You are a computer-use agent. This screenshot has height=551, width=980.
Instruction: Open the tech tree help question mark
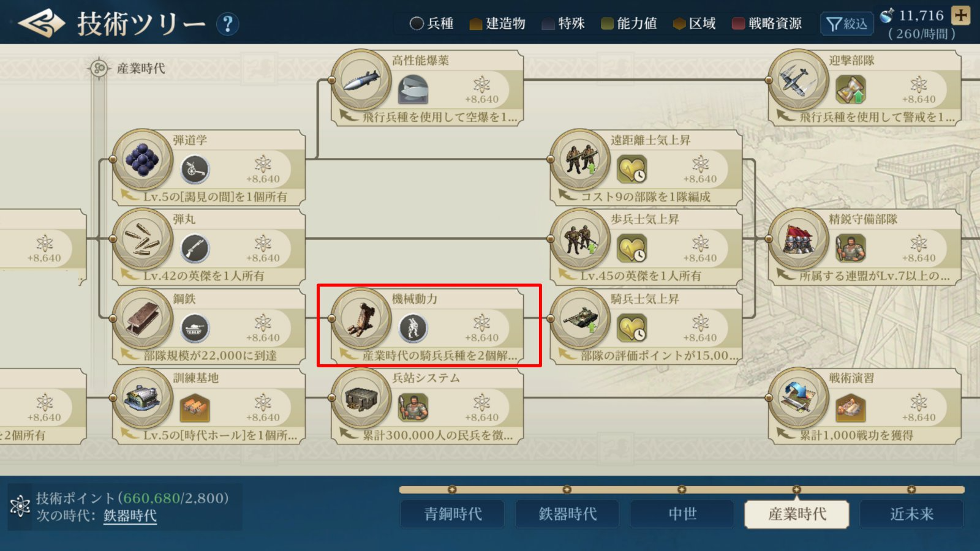[x=228, y=24]
